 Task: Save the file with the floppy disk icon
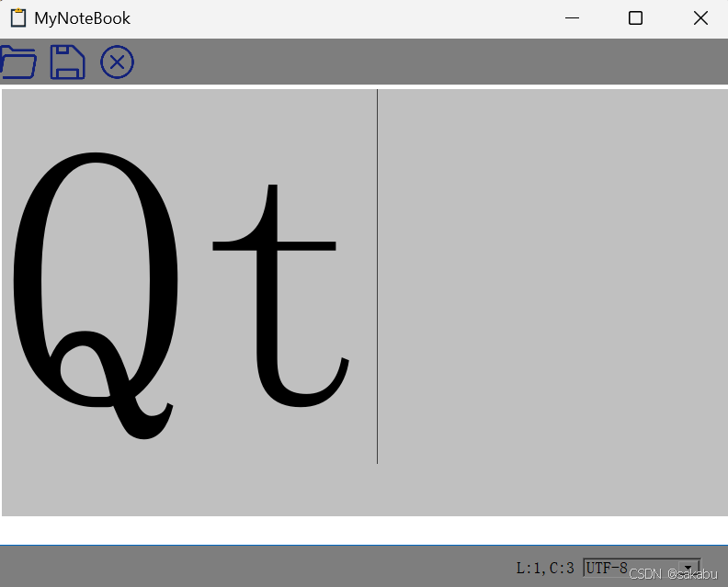point(67,62)
